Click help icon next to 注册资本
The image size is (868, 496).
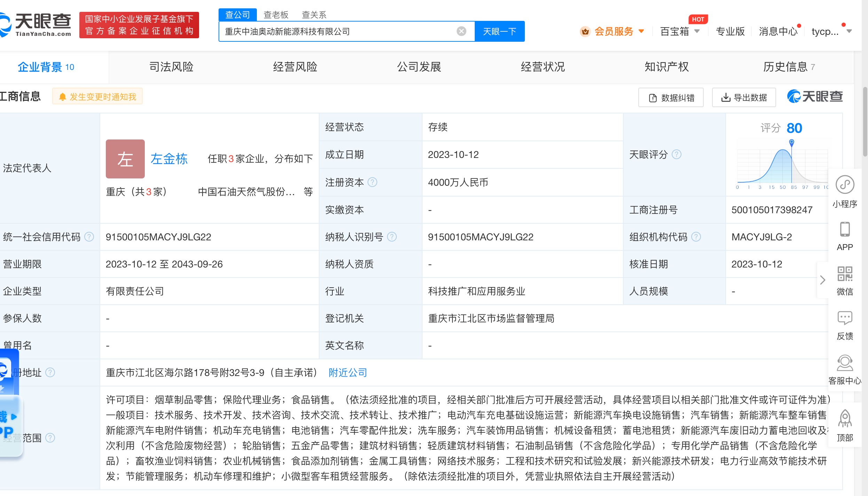pos(372,182)
